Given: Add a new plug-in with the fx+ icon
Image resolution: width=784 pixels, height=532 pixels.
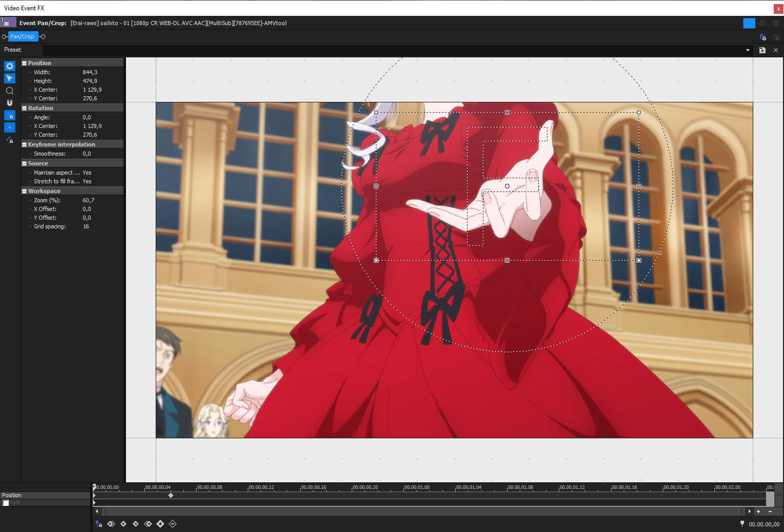Looking at the screenshot, I should [763, 37].
